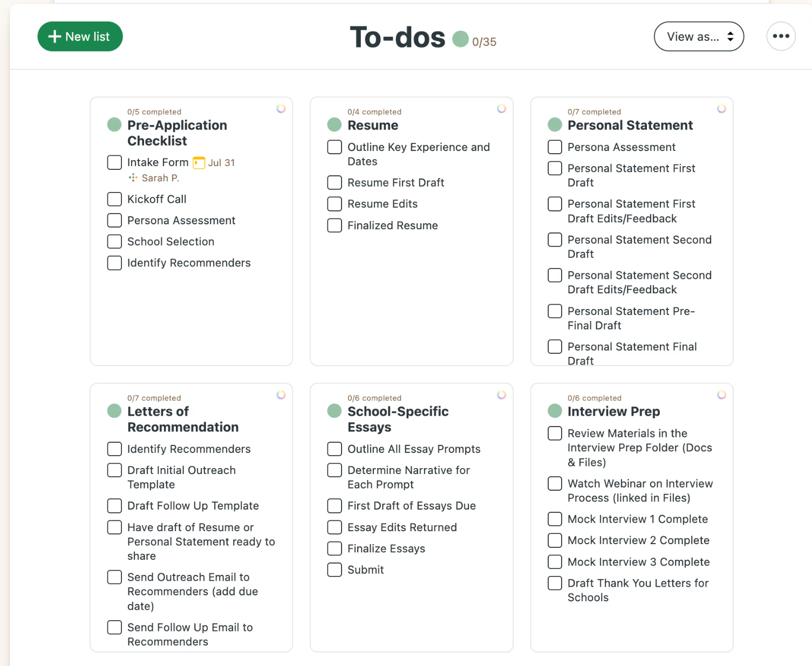Open Send Outreach Email to Recommenders item
812x666 pixels.
click(x=193, y=592)
